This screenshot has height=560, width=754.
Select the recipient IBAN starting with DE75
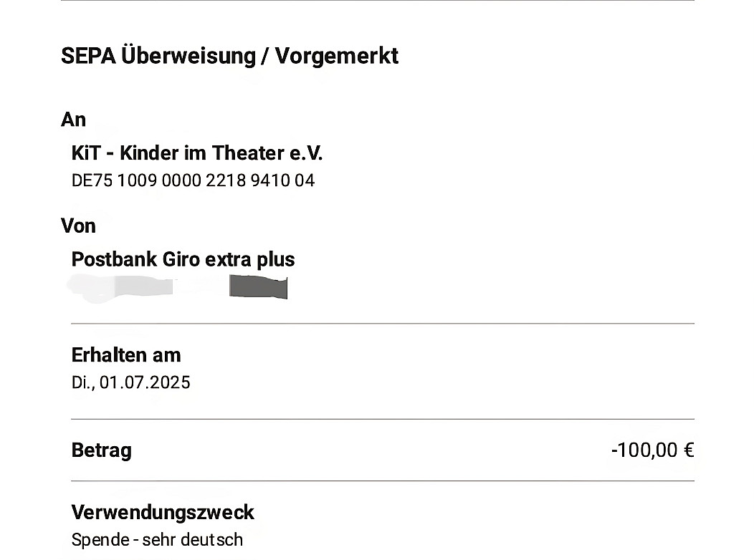(193, 180)
